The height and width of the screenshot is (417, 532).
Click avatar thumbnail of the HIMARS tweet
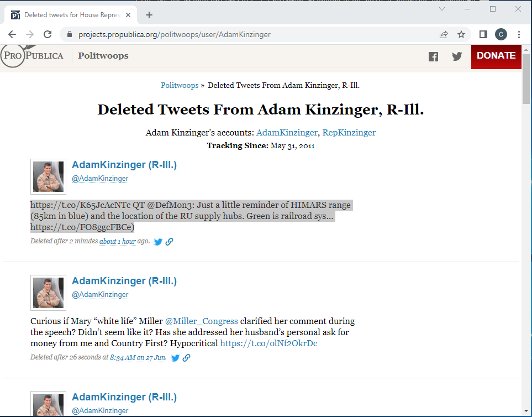point(48,176)
